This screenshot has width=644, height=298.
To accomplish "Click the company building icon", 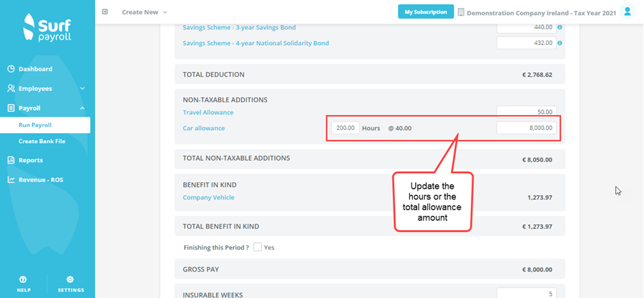I will [x=461, y=12].
